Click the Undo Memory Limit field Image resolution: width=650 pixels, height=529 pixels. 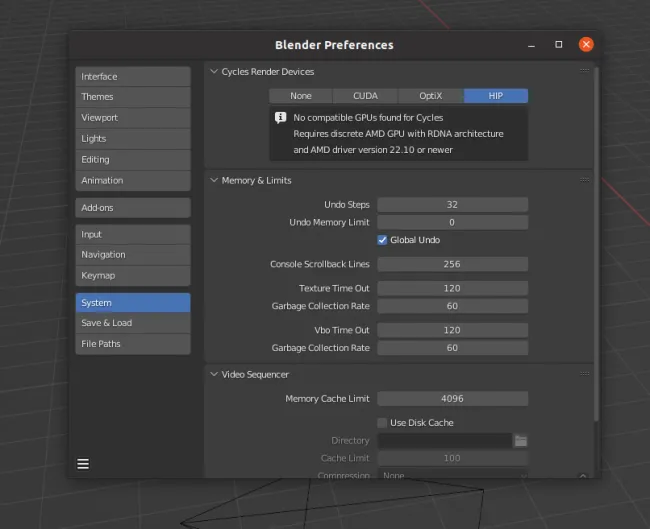point(453,223)
